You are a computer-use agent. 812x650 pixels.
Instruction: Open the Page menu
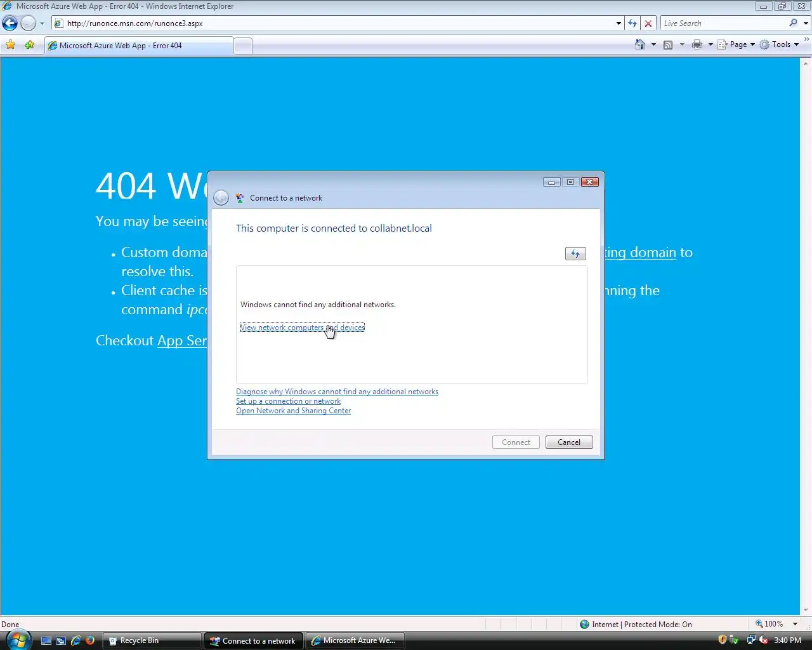pos(737,44)
